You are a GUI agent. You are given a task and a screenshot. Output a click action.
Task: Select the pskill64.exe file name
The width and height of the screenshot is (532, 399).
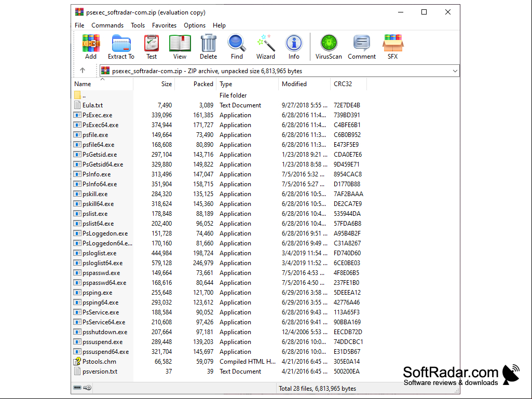[98, 203]
